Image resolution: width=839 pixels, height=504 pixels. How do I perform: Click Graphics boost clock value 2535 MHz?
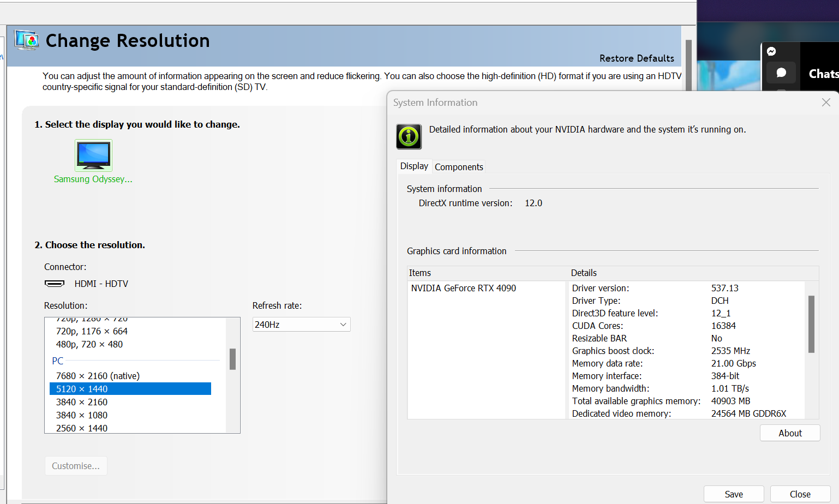(x=730, y=351)
